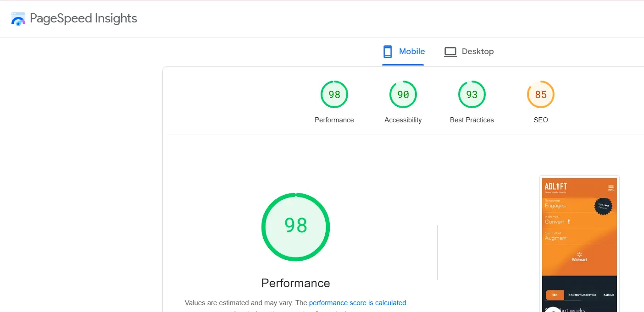Viewport: 644px width, 312px height.
Task: Click the hamburger menu icon in screenshot
Action: 611,187
